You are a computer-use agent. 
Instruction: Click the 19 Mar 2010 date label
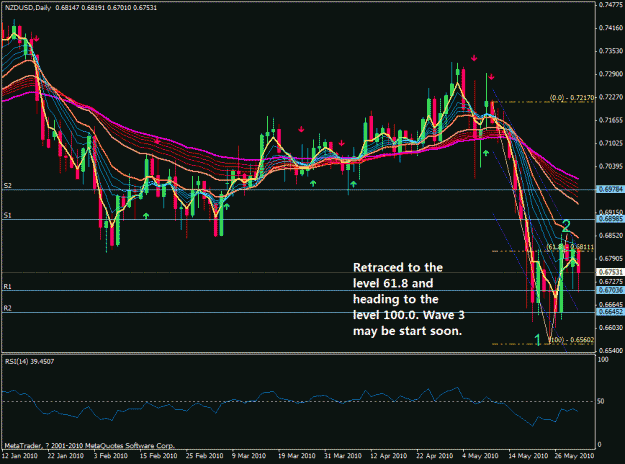(297, 456)
